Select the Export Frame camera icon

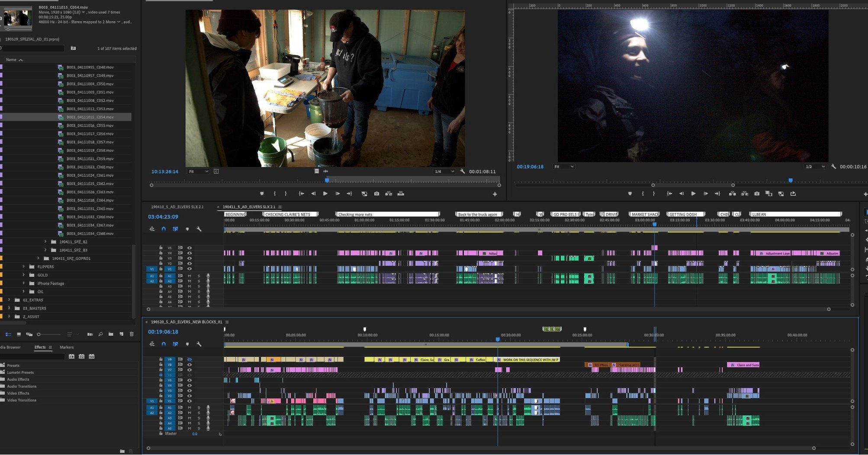[x=376, y=194]
